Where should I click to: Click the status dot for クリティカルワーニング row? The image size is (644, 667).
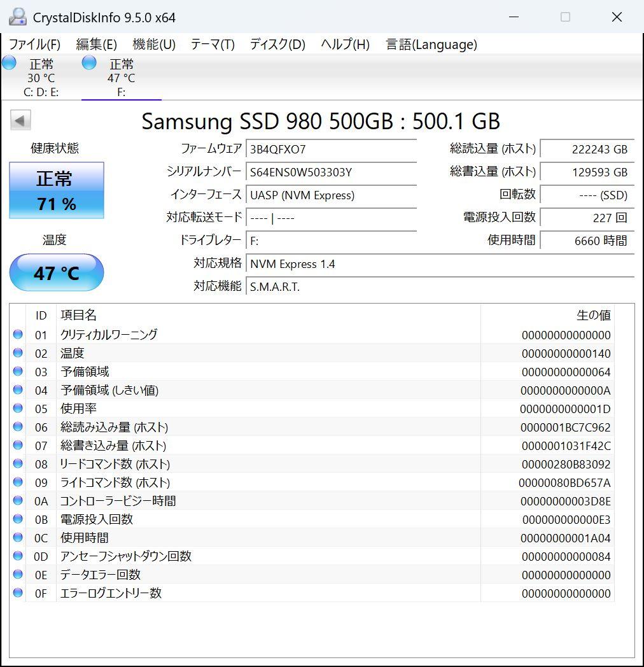[18, 334]
